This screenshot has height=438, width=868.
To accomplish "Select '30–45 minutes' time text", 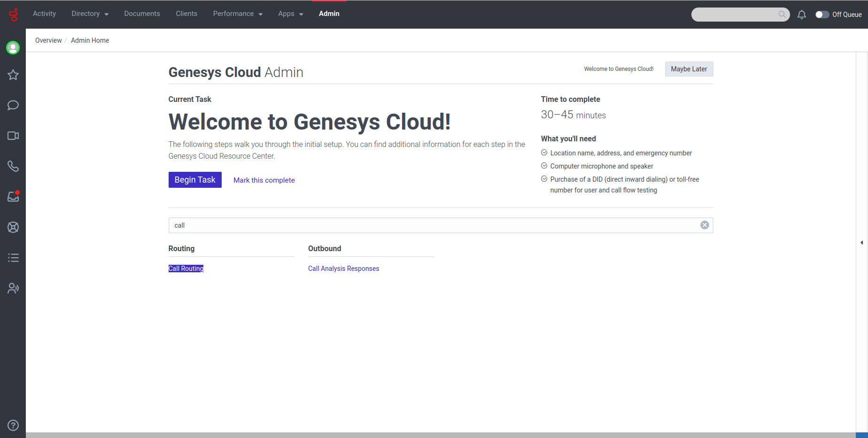I will tap(573, 115).
